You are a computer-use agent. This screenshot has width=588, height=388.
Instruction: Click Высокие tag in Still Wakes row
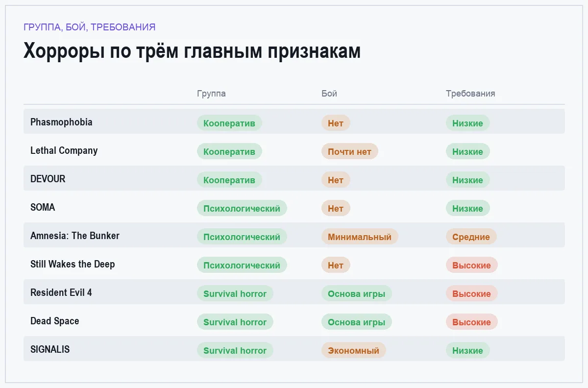click(x=472, y=265)
